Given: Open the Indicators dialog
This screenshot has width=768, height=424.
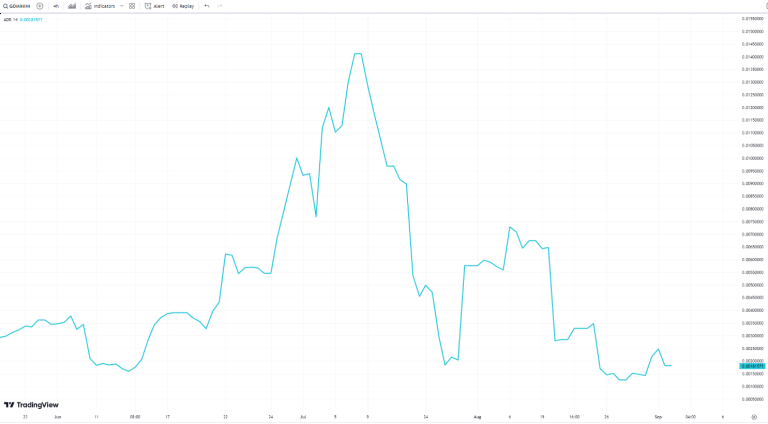Looking at the screenshot, I should (x=101, y=6).
